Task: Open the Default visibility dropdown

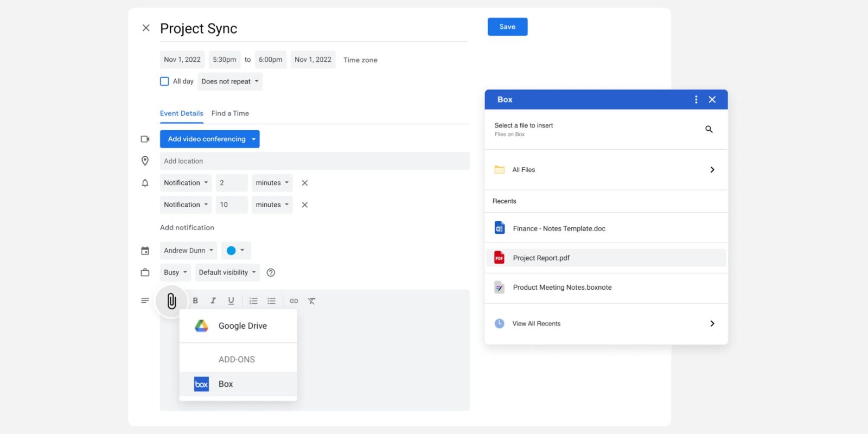Action: tap(227, 272)
